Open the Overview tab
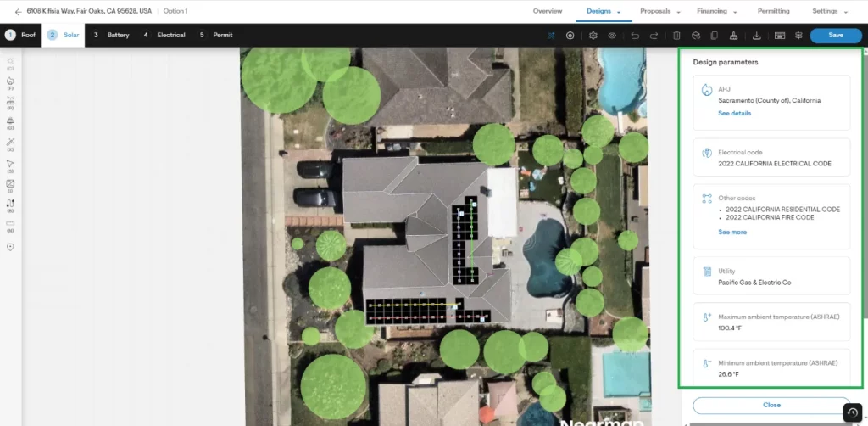Image resolution: width=868 pixels, height=426 pixels. coord(548,11)
